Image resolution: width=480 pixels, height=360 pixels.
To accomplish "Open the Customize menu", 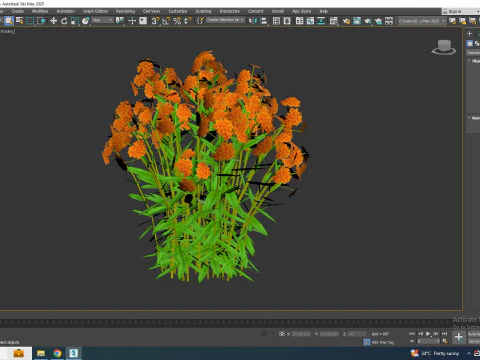I will pos(178,11).
